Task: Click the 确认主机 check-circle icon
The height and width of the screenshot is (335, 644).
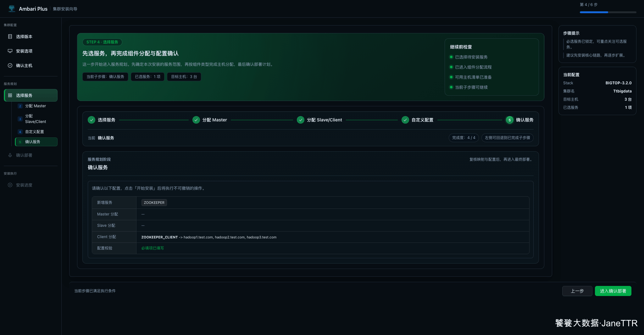Action: pos(10,65)
